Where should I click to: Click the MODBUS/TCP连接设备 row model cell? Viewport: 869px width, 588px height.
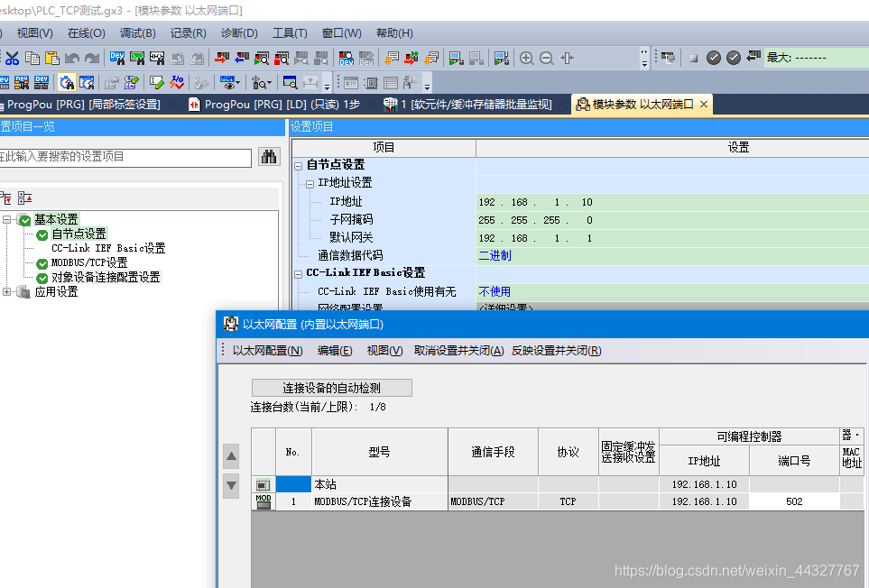pyautogui.click(x=380, y=501)
